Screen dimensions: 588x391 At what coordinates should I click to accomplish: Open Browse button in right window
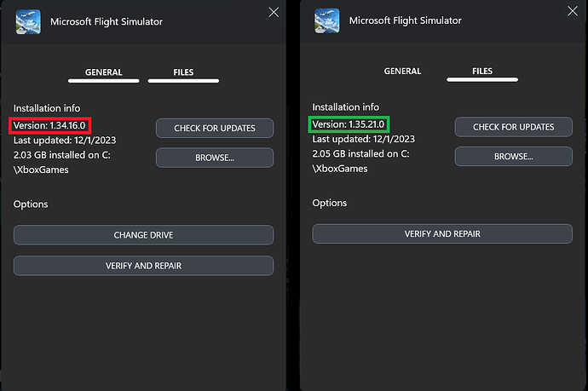[x=514, y=157]
